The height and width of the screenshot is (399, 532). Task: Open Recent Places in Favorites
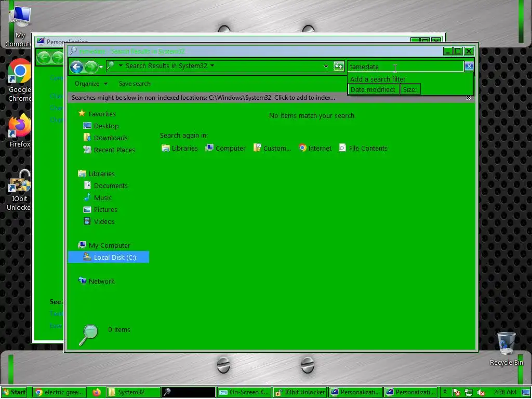tap(114, 150)
